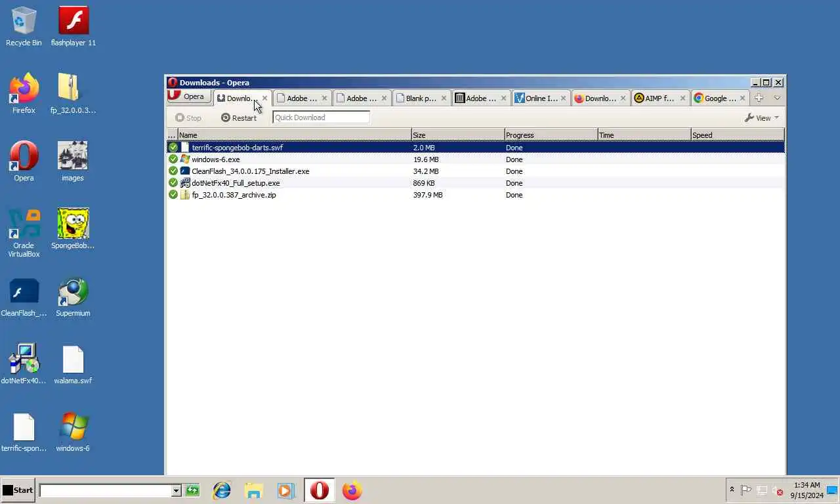Viewport: 840px width, 504px height.
Task: Close the Google tab
Action: (x=742, y=98)
